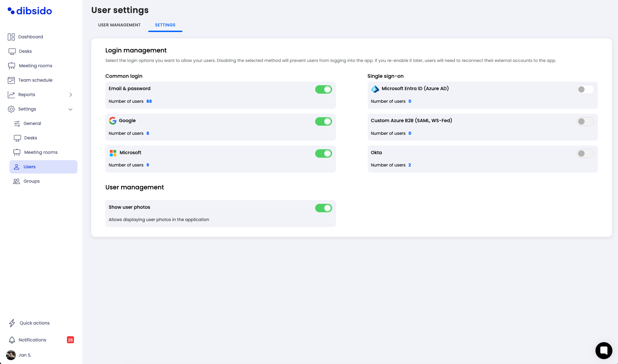Select the Settings tab
The width and height of the screenshot is (618, 364).
pos(165,25)
